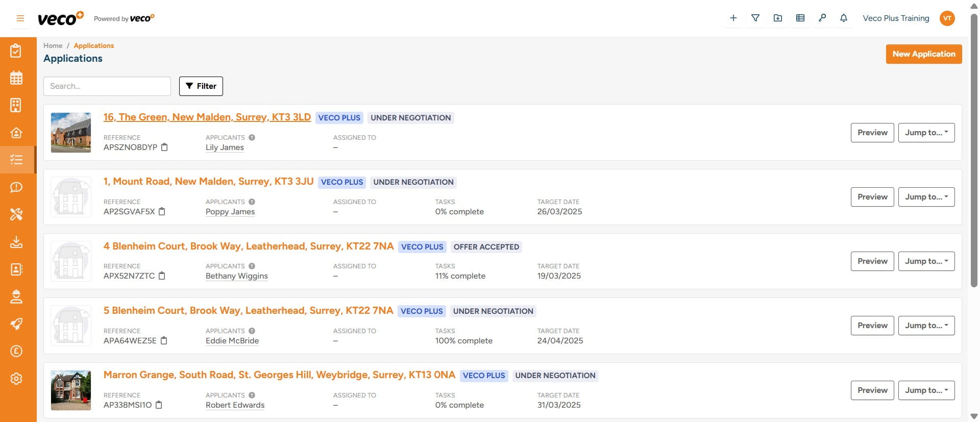Open the VT user avatar menu
This screenshot has width=980, height=422.
tap(947, 18)
